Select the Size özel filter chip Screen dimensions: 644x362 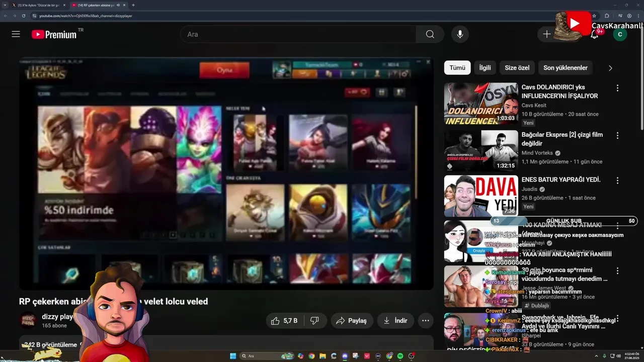(517, 68)
